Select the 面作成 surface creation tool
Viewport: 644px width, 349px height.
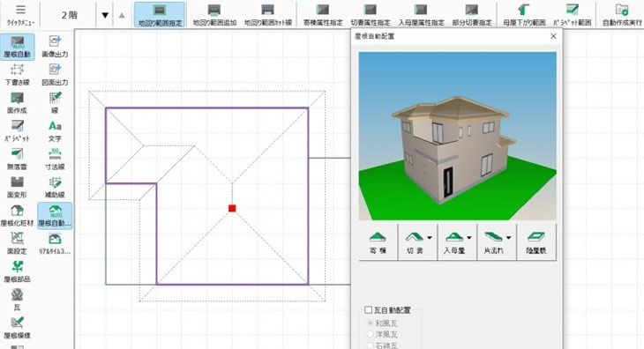(x=18, y=103)
